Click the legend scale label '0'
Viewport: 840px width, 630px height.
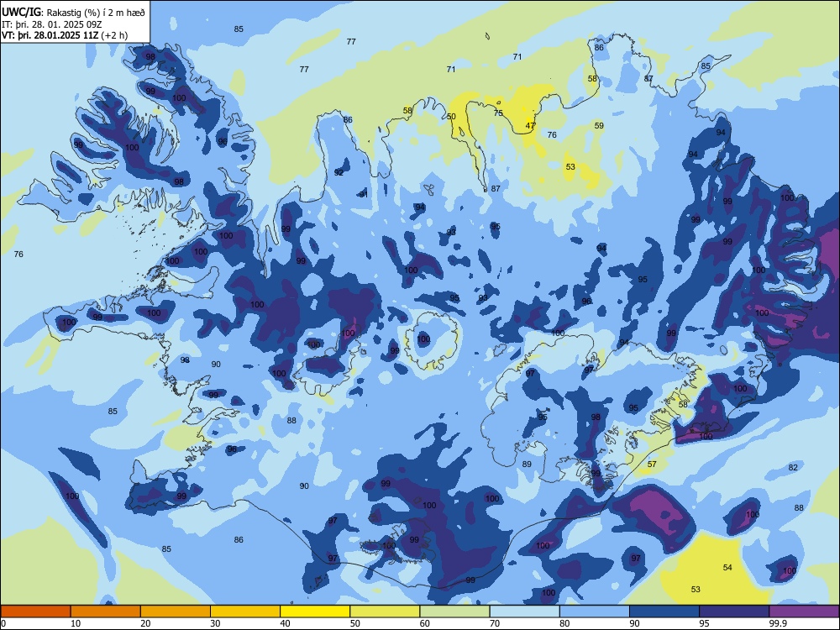3,623
